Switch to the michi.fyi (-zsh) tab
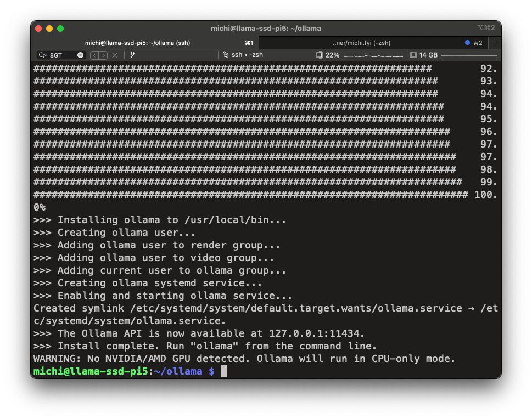The height and width of the screenshot is (419, 532). (361, 43)
